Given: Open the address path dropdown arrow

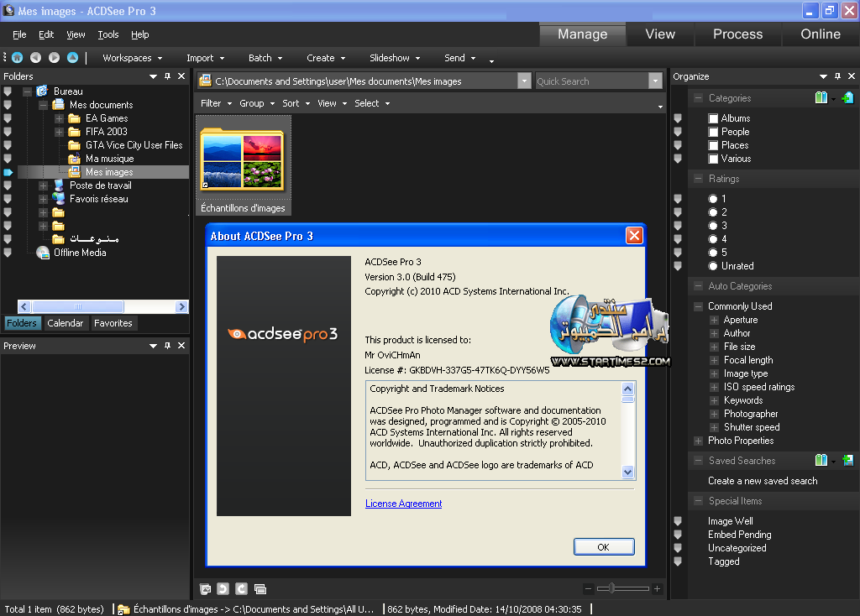Looking at the screenshot, I should 524,81.
